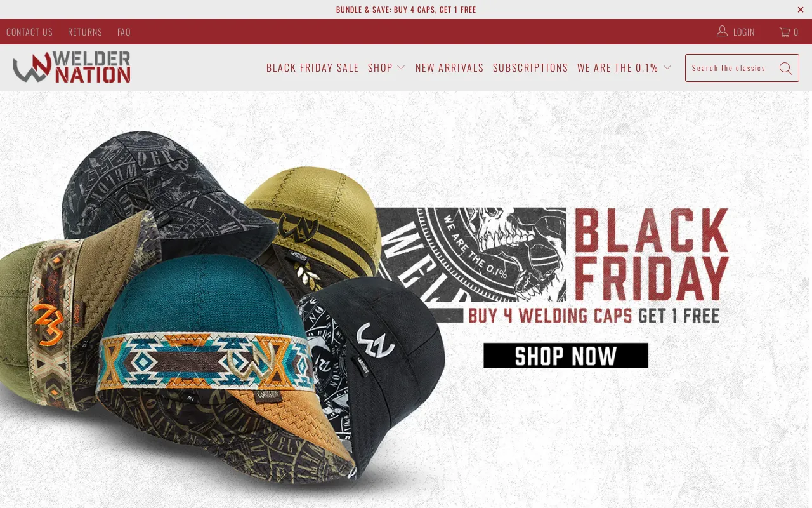812x508 pixels.
Task: Expand the We Are The 0.1% menu arrow
Action: pyautogui.click(x=667, y=67)
